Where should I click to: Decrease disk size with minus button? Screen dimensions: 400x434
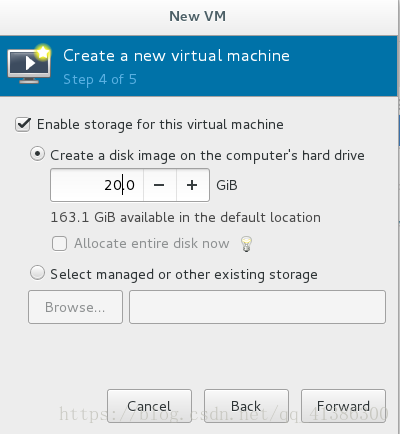(159, 185)
